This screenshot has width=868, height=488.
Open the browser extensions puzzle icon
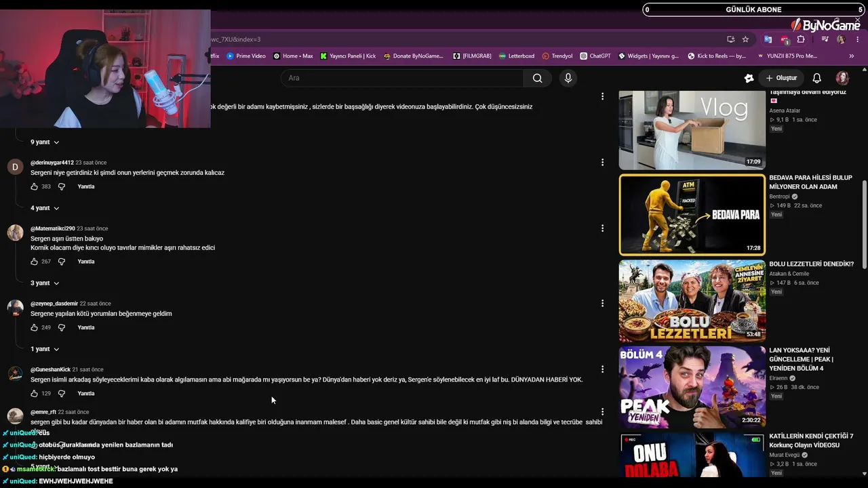pyautogui.click(x=801, y=39)
